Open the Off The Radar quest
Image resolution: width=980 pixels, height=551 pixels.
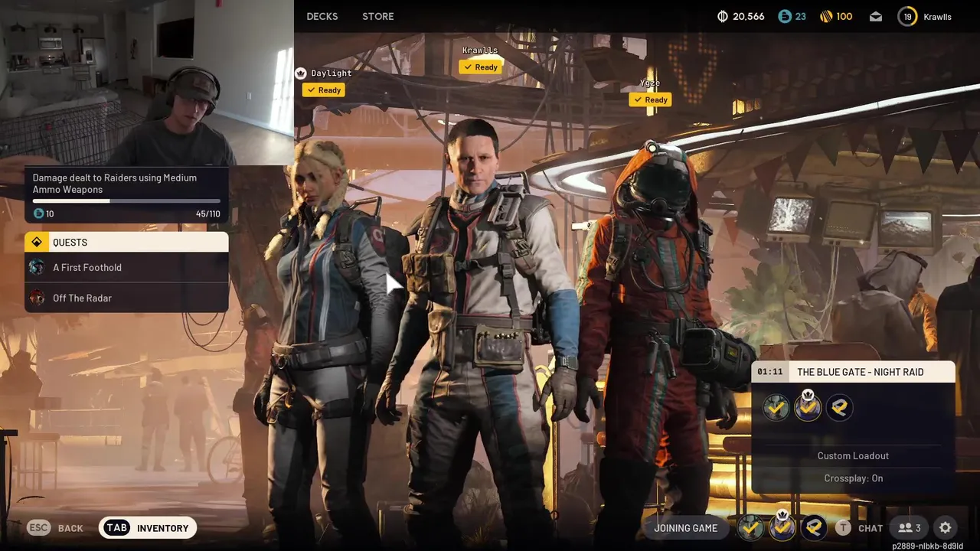point(126,298)
